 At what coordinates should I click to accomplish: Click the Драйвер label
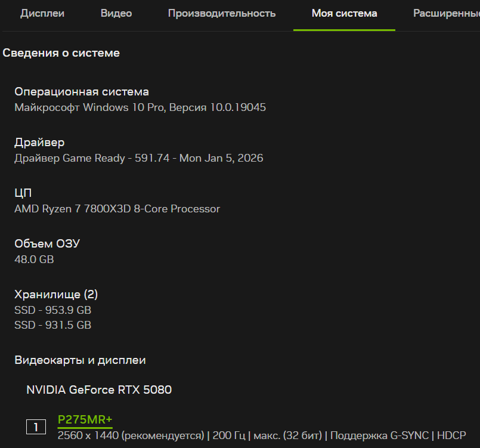pos(39,143)
